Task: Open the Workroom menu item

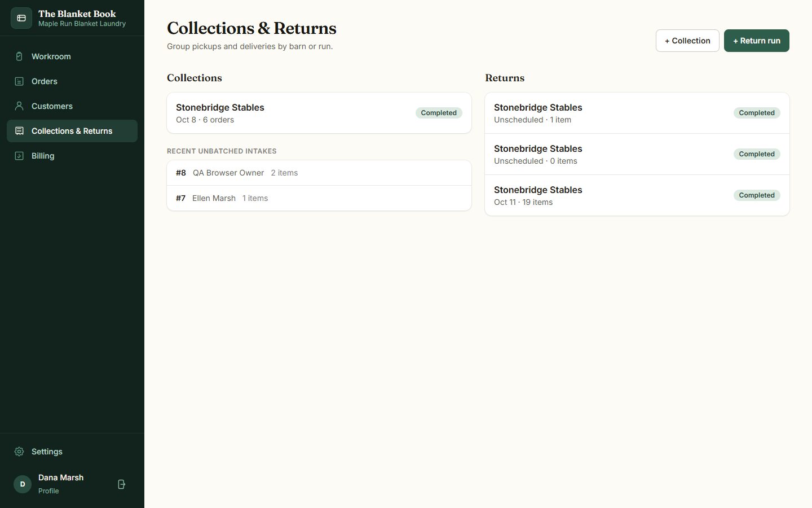Action: 72,56
